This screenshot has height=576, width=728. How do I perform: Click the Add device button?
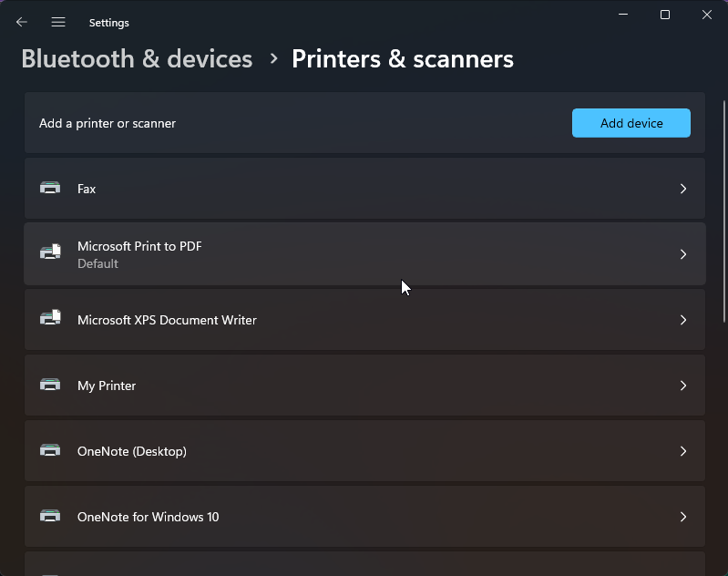[631, 123]
